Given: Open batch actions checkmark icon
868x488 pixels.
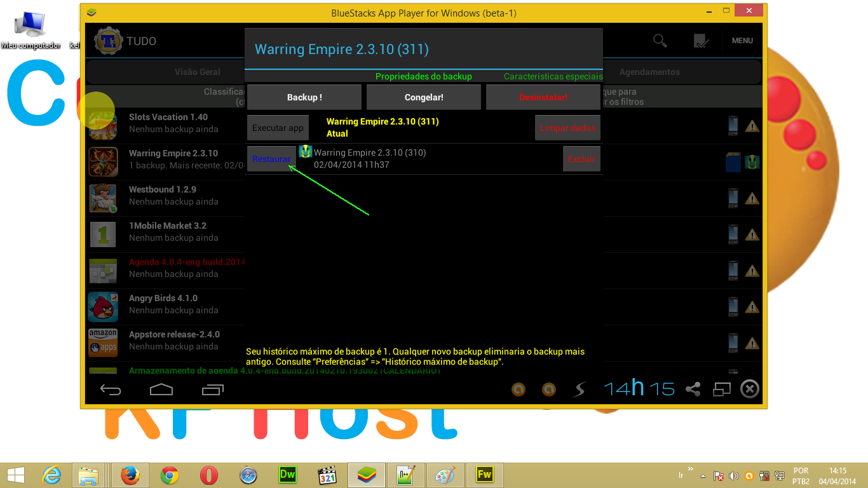Looking at the screenshot, I should pos(701,41).
